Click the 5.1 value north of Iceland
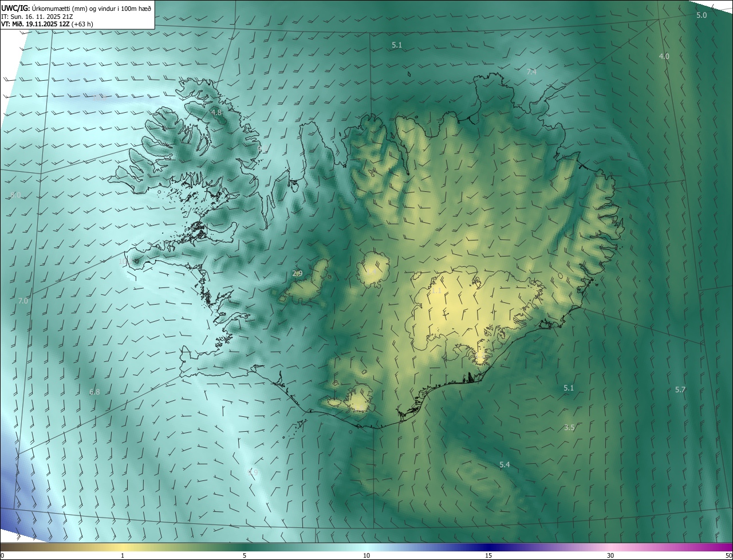The image size is (733, 560). [x=397, y=44]
